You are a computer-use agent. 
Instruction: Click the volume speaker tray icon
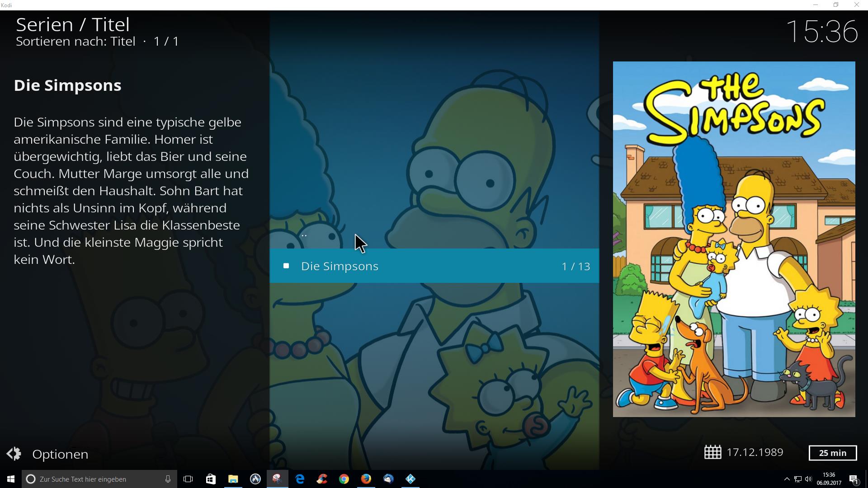tap(808, 479)
